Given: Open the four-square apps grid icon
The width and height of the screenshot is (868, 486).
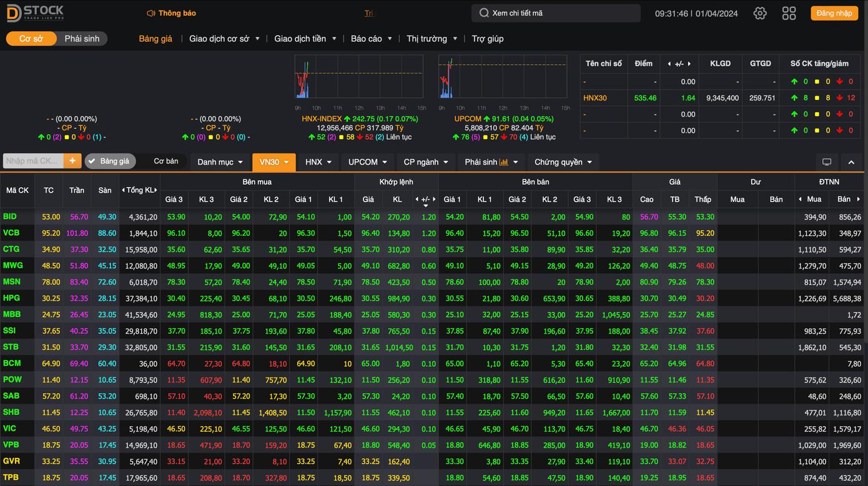Looking at the screenshot, I should click(789, 13).
